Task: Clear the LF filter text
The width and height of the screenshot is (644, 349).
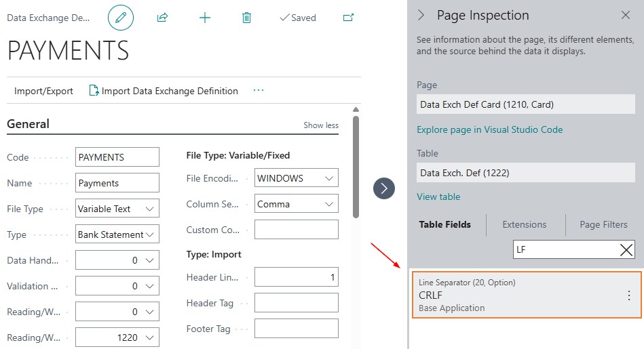Action: click(x=626, y=249)
